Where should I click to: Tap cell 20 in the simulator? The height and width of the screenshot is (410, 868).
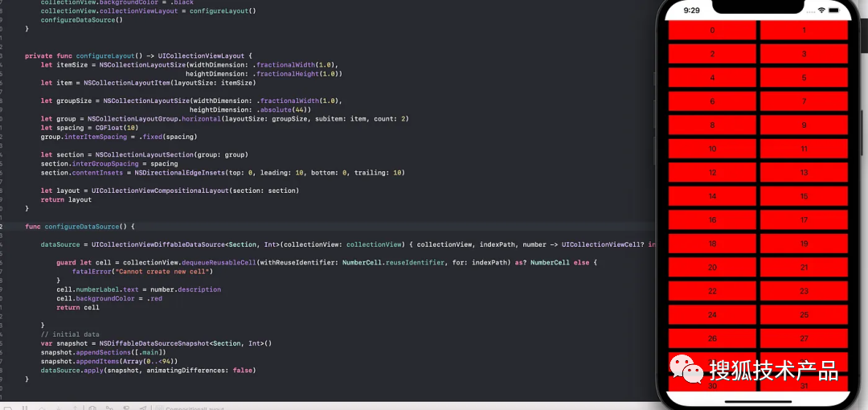(x=712, y=268)
